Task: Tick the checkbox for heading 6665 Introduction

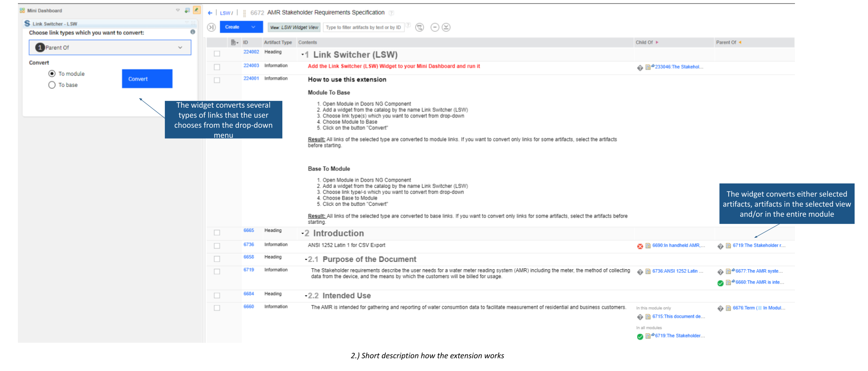Action: [x=217, y=233]
